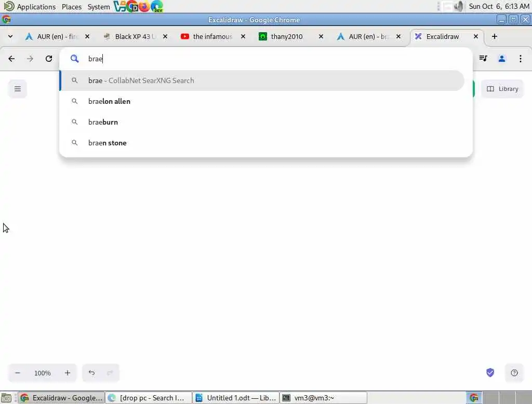Screen dimensions: 532x404
Task: Open the Excalidraw hamburger menu
Action: 18,89
